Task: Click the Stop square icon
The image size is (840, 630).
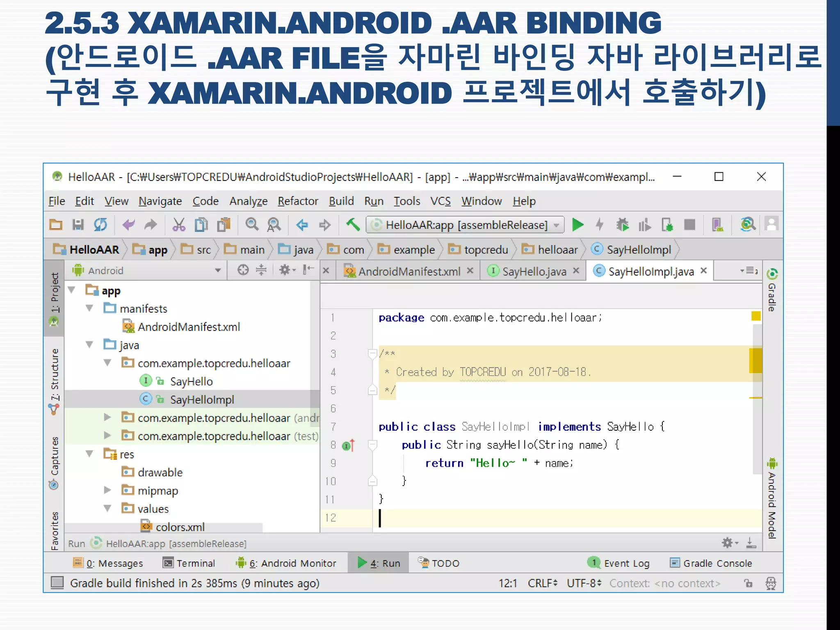Action: click(690, 225)
